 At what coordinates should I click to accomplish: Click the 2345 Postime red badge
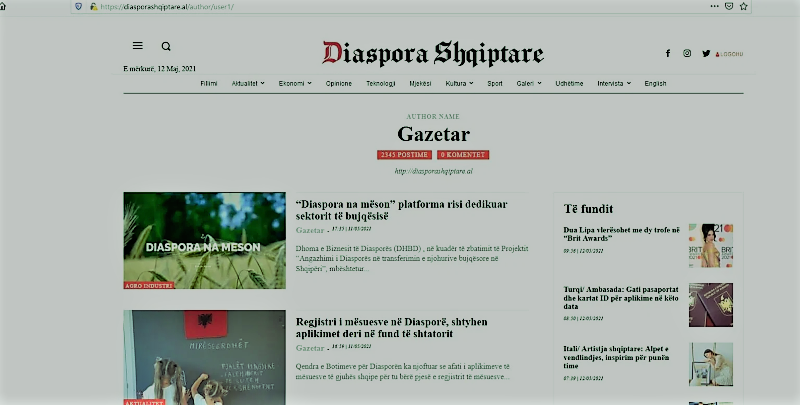coord(404,155)
